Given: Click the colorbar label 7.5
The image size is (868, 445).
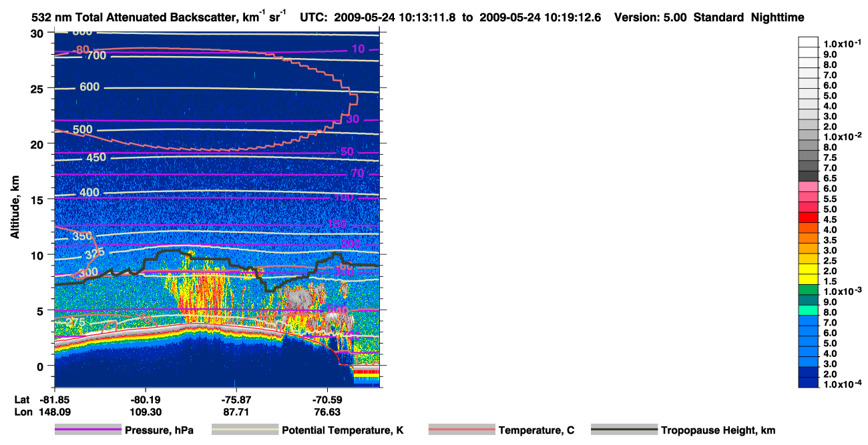Looking at the screenshot, I should click(x=830, y=157).
